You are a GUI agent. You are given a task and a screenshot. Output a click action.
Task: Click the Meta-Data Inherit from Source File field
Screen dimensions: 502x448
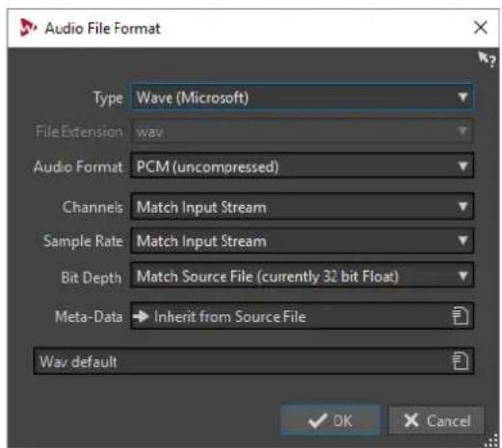(302, 316)
